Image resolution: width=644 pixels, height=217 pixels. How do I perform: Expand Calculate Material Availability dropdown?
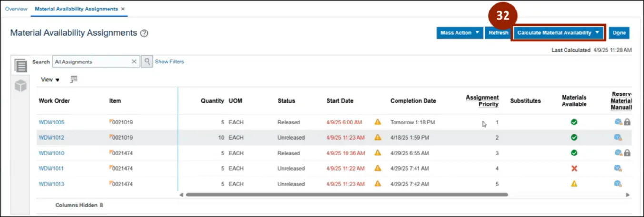pos(597,33)
